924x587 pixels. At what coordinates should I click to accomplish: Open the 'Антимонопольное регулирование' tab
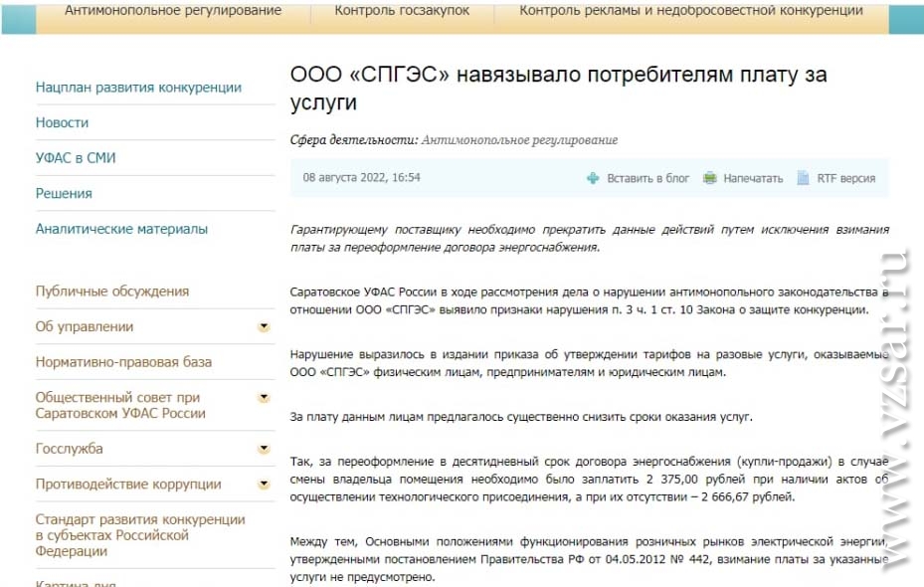click(x=173, y=11)
